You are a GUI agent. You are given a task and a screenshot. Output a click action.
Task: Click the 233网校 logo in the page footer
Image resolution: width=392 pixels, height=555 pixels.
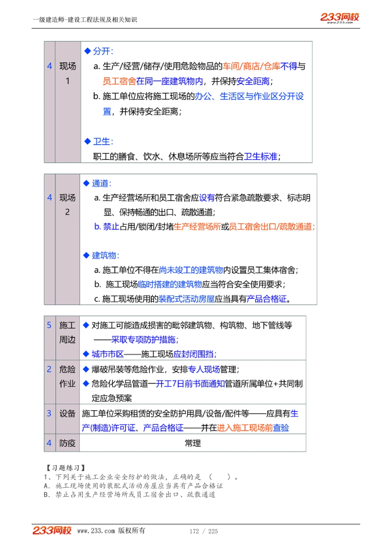click(x=54, y=530)
